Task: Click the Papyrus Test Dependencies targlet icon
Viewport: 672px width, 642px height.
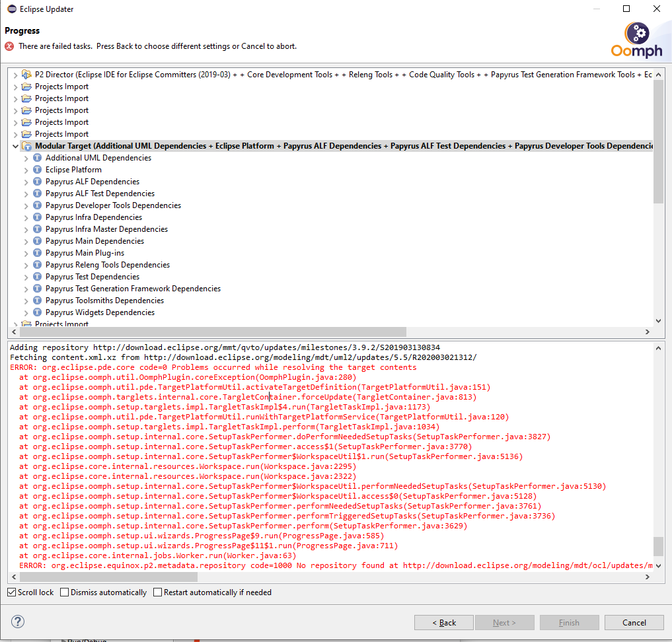Action: (x=37, y=277)
